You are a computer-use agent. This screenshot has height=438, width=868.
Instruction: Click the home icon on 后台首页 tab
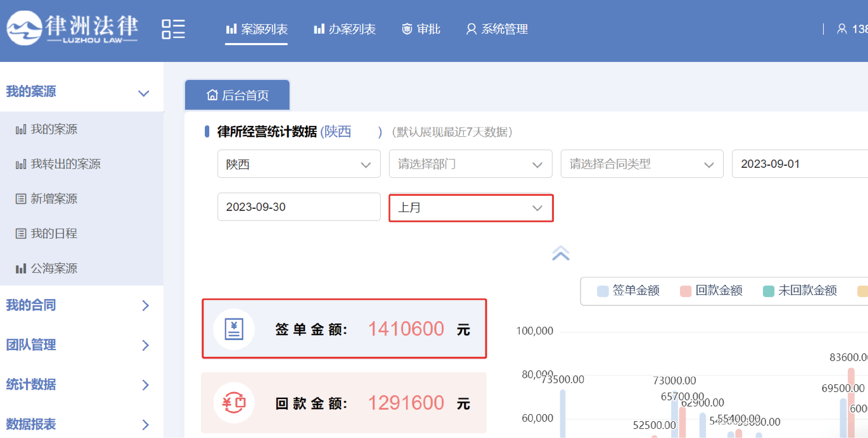212,95
